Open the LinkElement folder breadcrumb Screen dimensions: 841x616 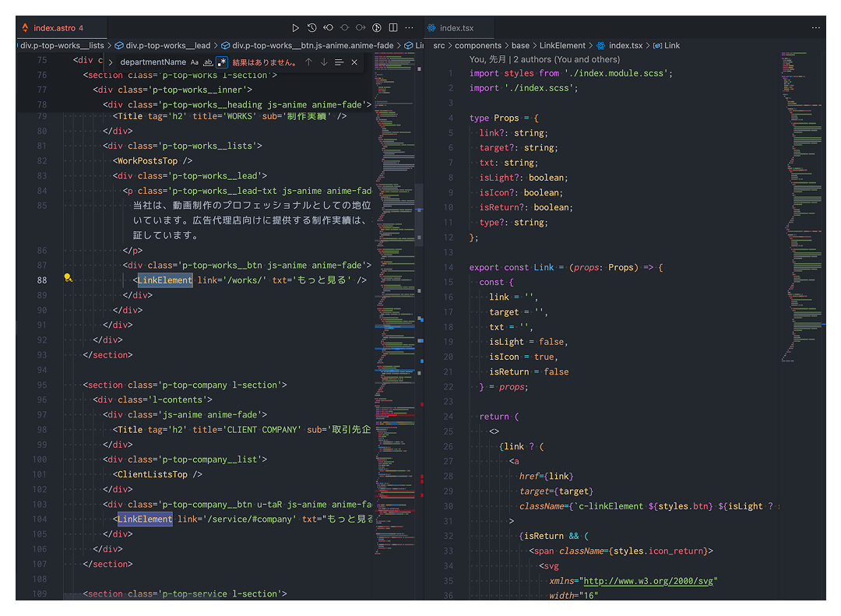(x=561, y=46)
